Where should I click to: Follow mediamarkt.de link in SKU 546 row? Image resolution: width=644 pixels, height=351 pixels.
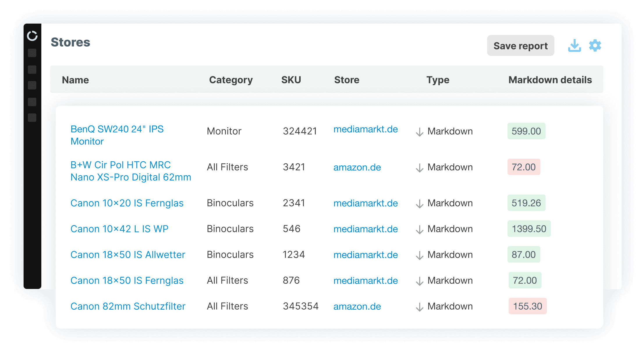(366, 229)
